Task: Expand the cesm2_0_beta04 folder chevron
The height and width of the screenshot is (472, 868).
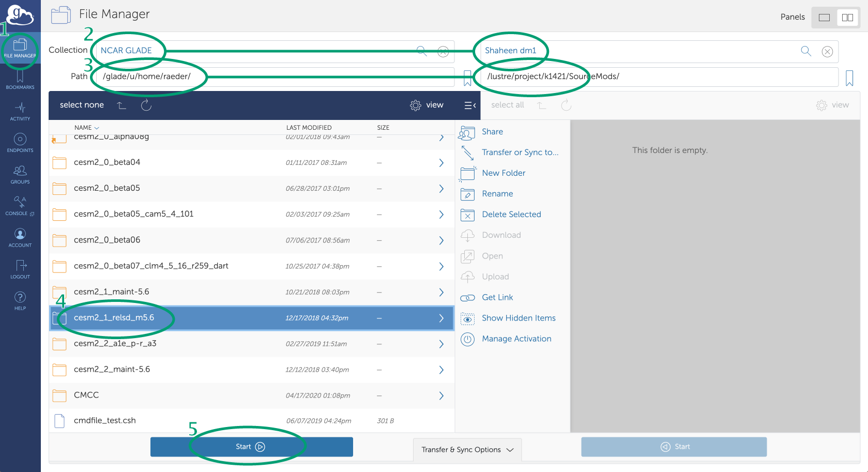Action: [x=441, y=163]
